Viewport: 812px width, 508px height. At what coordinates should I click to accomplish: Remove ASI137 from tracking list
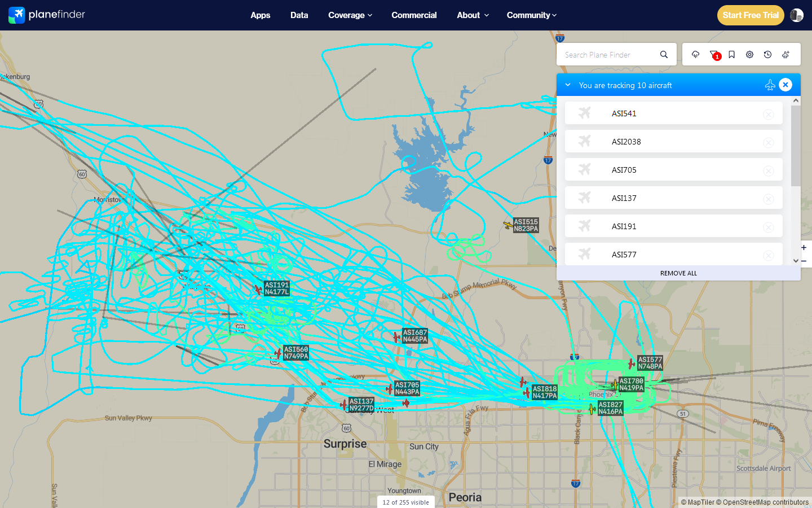click(x=769, y=199)
